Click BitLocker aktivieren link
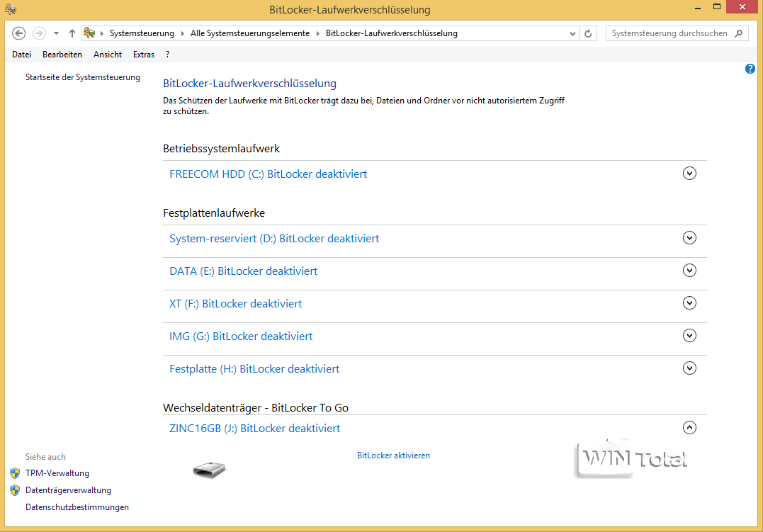Image resolution: width=763 pixels, height=532 pixels. (x=393, y=455)
